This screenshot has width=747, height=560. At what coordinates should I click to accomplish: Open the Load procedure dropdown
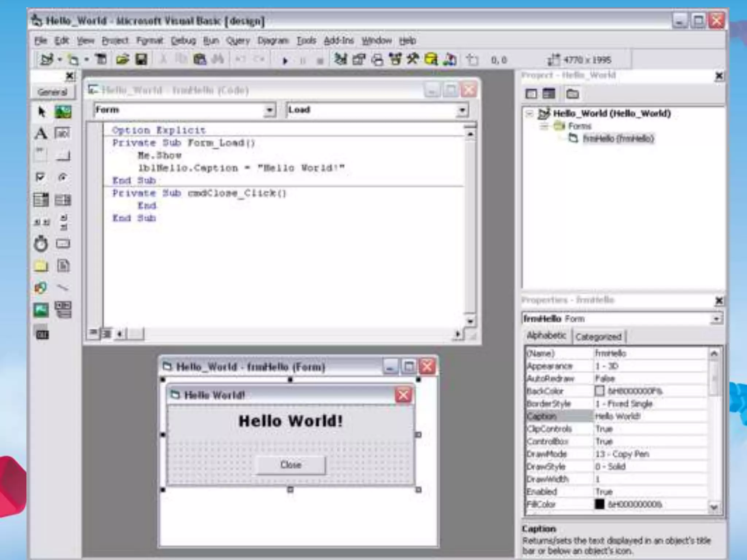462,110
